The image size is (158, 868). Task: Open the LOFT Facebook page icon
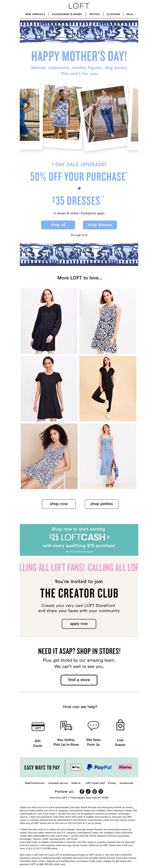click(x=82, y=792)
